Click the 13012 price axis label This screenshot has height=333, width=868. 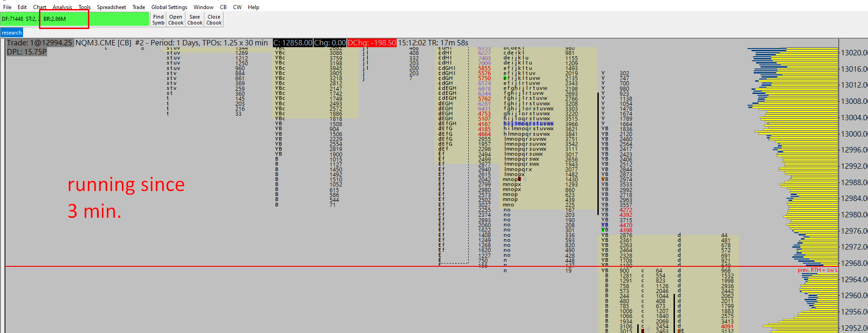[x=854, y=85]
